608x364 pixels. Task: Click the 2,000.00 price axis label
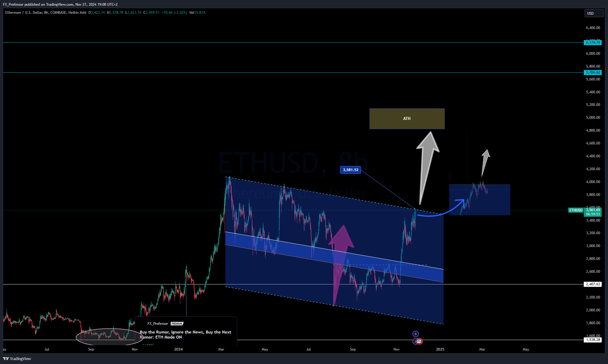593,310
